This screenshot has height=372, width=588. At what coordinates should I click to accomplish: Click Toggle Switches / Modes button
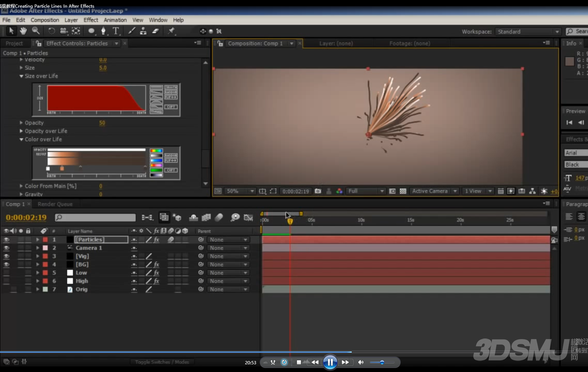[x=162, y=362]
